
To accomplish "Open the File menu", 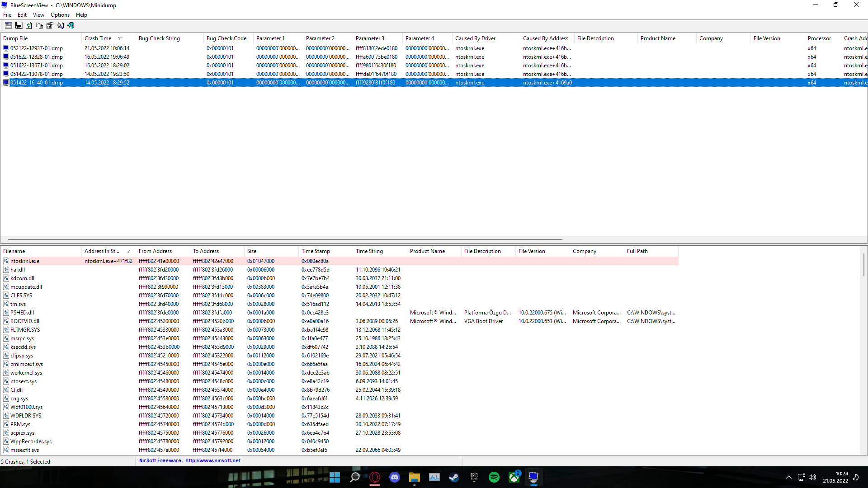I will (x=7, y=15).
